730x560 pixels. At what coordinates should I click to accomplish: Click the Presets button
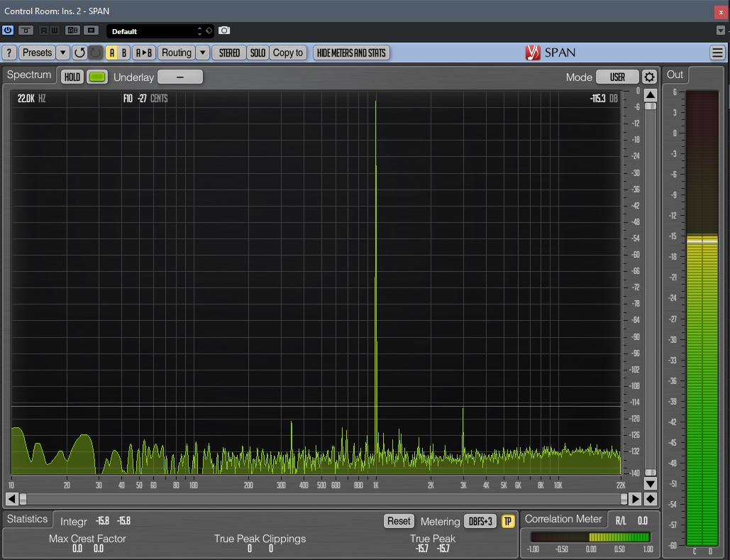coord(37,53)
